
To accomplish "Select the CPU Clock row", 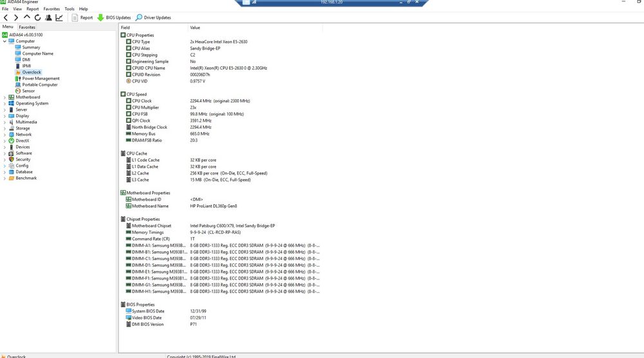I will (221, 101).
